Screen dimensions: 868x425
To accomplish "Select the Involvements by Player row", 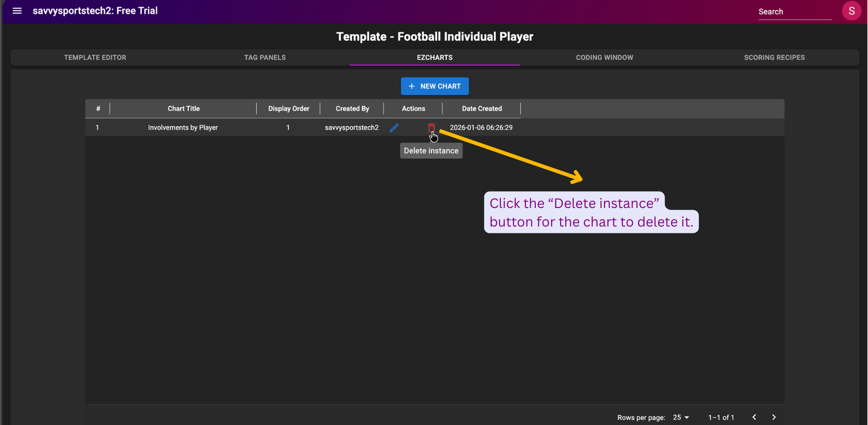I will 183,127.
